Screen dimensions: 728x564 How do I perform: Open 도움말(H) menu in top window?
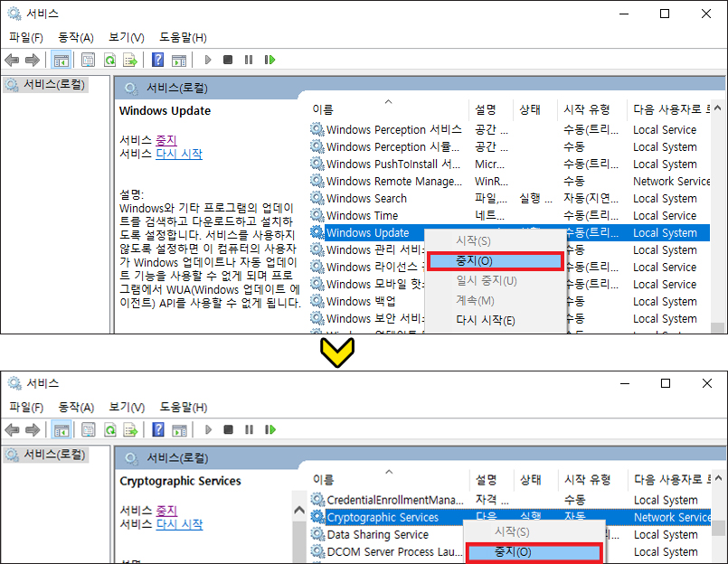(183, 38)
